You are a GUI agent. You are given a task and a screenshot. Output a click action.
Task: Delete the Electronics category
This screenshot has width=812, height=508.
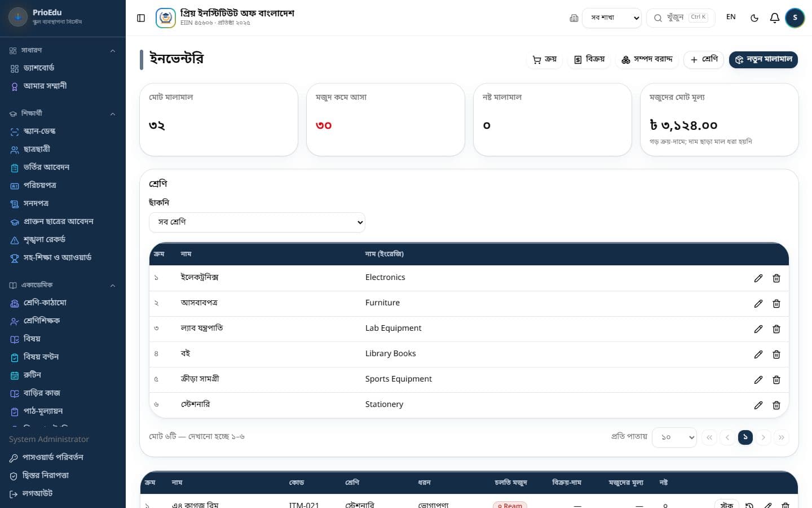point(776,278)
